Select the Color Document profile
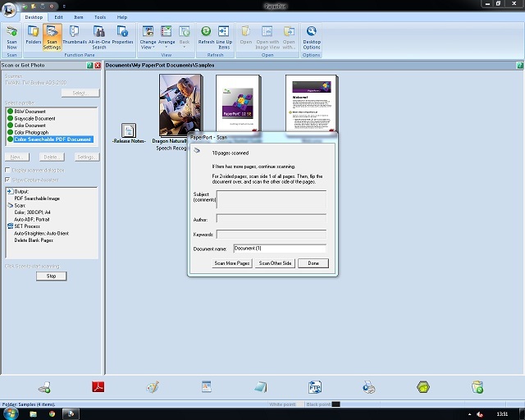This screenshot has height=420, width=525. click(x=30, y=126)
